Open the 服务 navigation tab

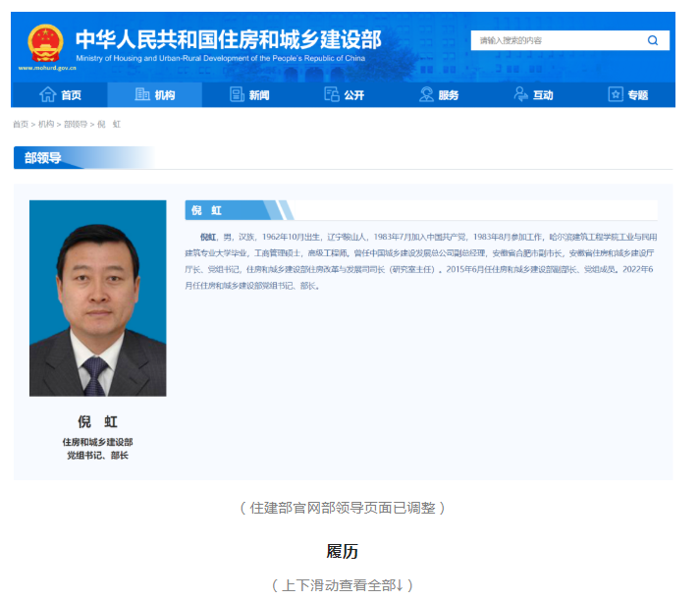click(x=439, y=95)
